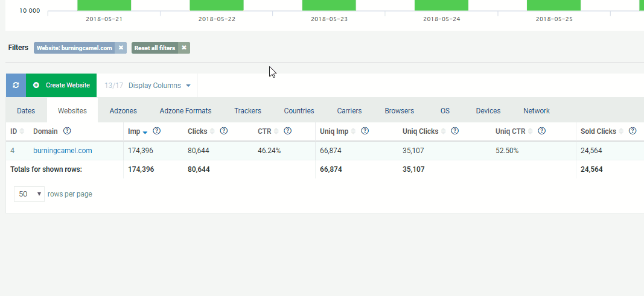The image size is (644, 296).
Task: Click the x on Reset all filters
Action: pos(184,48)
